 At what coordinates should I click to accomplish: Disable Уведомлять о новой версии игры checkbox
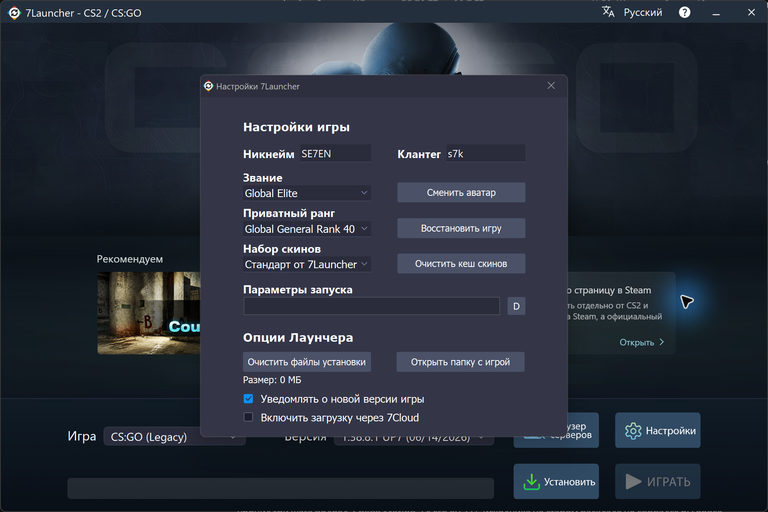(248, 399)
